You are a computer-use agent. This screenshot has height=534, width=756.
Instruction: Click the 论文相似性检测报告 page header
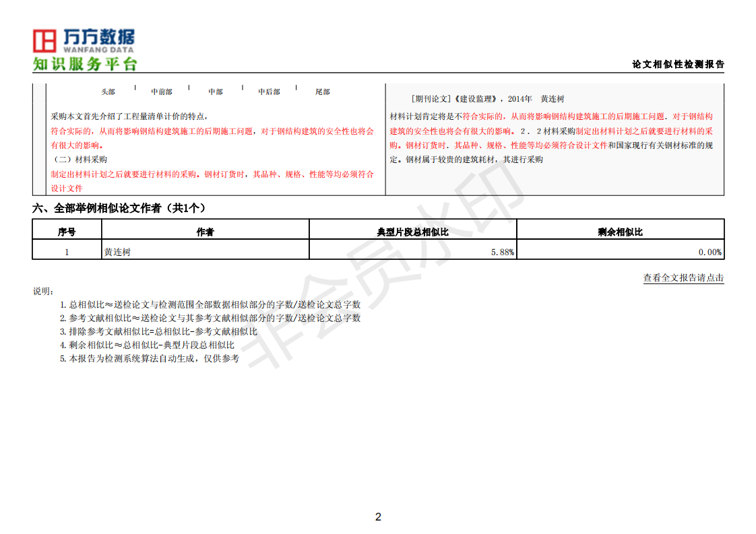[x=678, y=64]
